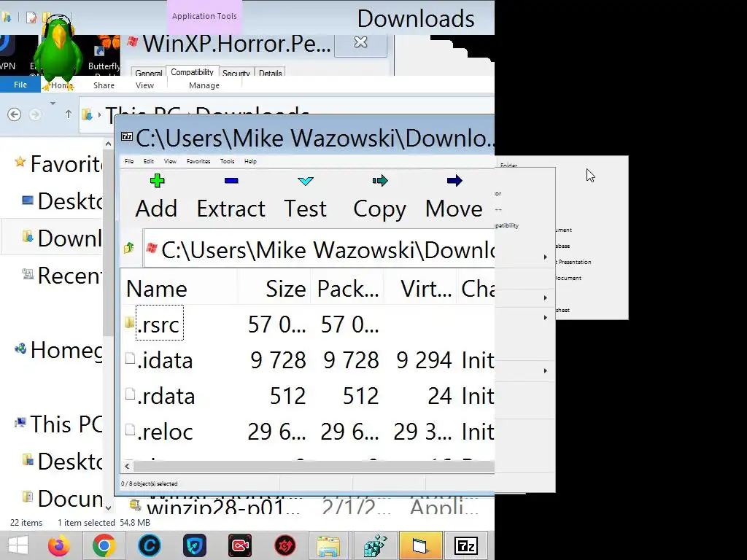Screen dimensions: 747x560
Task: Select Homegroup in the navigation pane
Action: (x=58, y=349)
